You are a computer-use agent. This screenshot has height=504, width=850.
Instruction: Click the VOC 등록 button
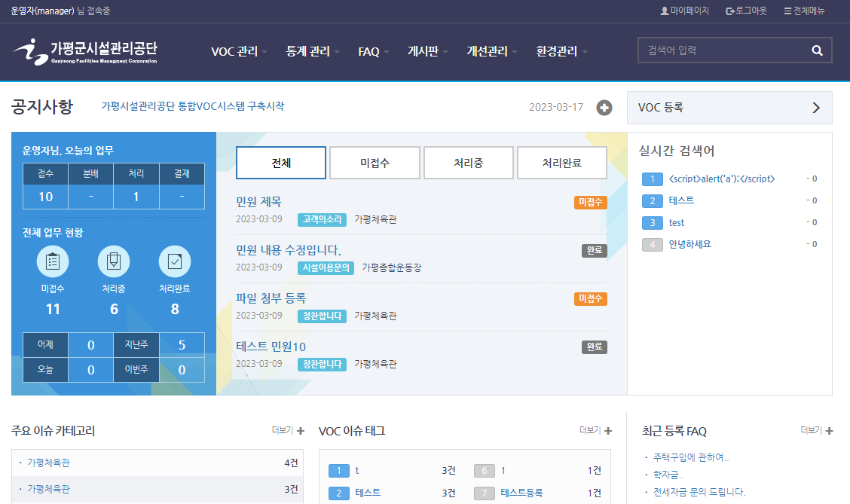pos(729,108)
